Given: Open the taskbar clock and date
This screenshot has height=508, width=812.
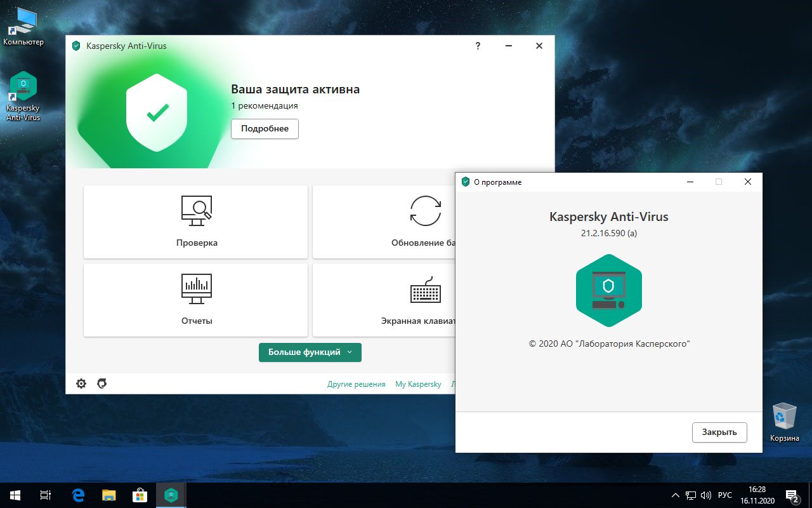Looking at the screenshot, I should (757, 495).
